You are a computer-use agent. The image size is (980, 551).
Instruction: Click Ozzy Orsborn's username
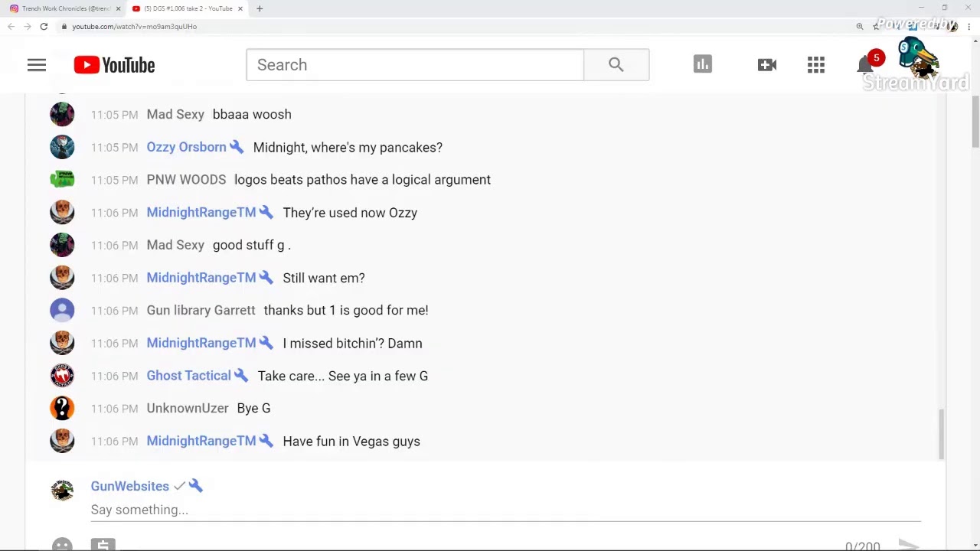tap(186, 147)
